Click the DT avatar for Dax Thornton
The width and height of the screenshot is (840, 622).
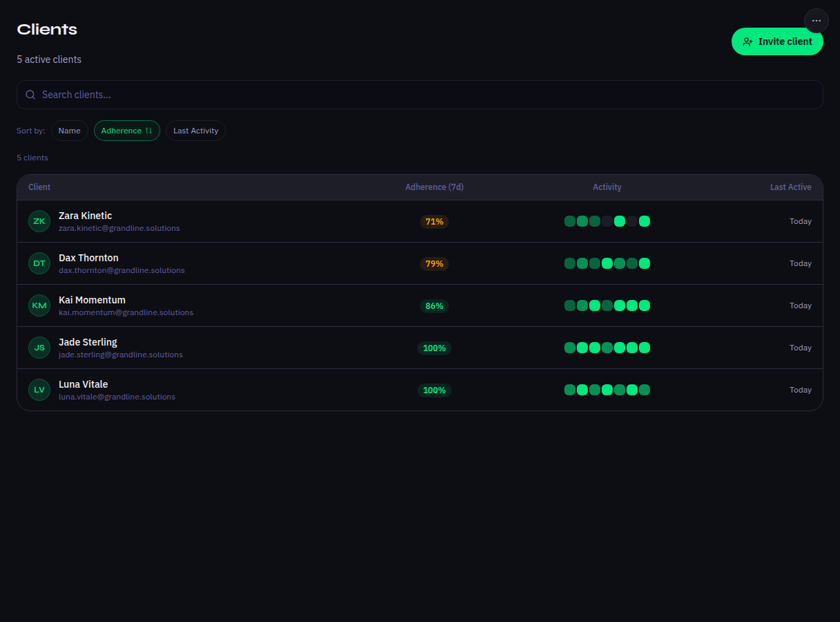coord(39,263)
